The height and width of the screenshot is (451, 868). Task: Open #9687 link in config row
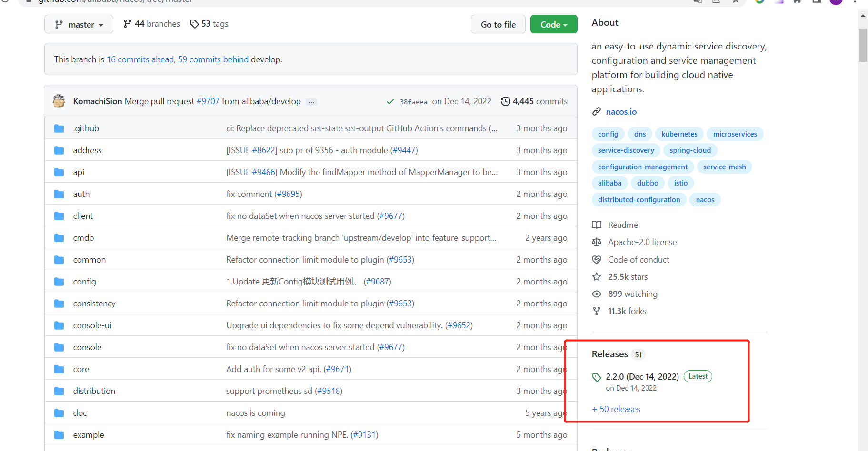click(378, 282)
